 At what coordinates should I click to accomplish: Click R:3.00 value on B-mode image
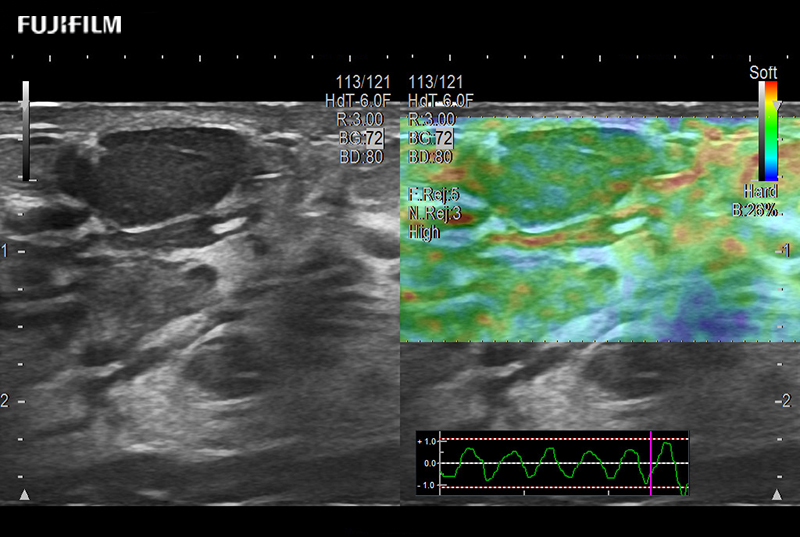coord(360,119)
